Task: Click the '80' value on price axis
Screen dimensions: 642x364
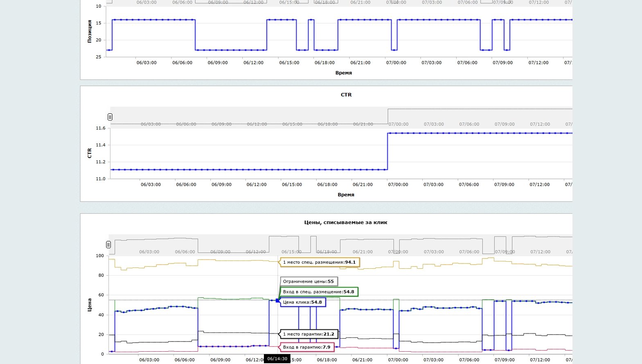Action: click(x=101, y=275)
